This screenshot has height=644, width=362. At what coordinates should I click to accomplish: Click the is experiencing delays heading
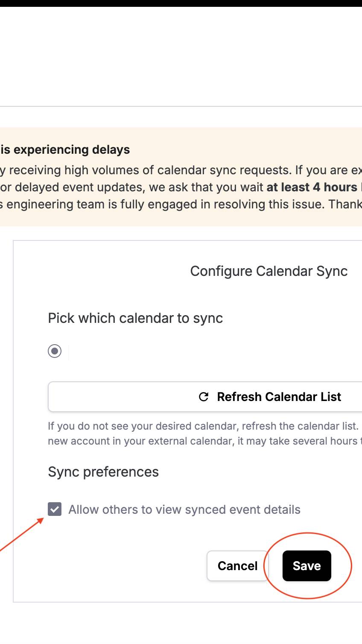click(64, 149)
